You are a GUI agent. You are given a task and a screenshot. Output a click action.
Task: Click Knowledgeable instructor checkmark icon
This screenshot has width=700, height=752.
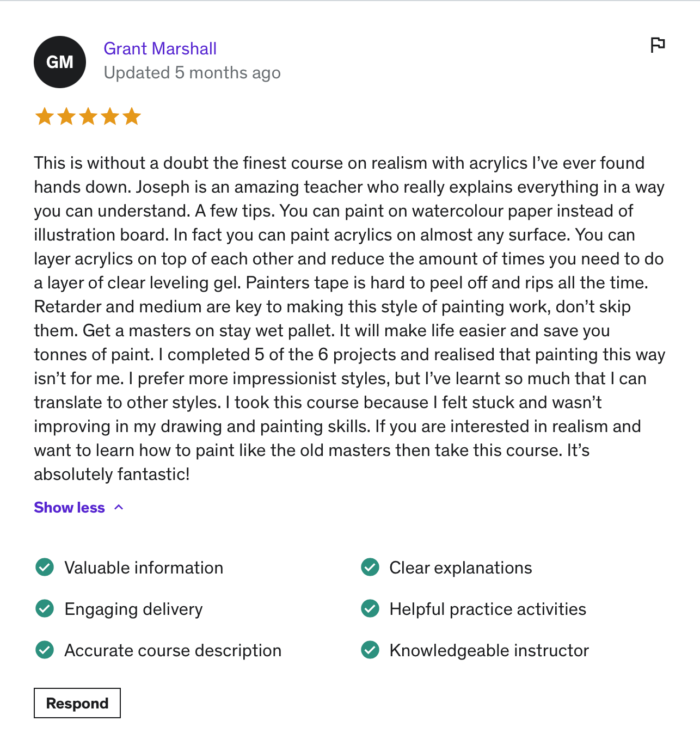click(370, 650)
